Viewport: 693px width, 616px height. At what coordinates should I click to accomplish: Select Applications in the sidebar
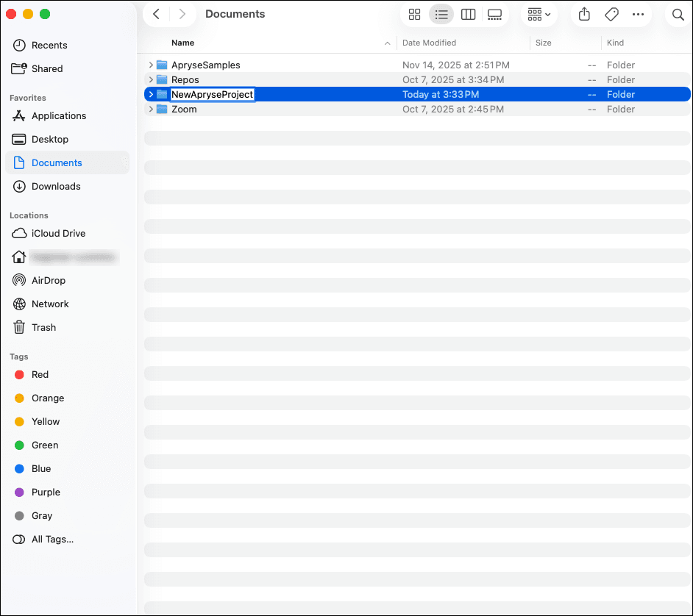tap(58, 116)
